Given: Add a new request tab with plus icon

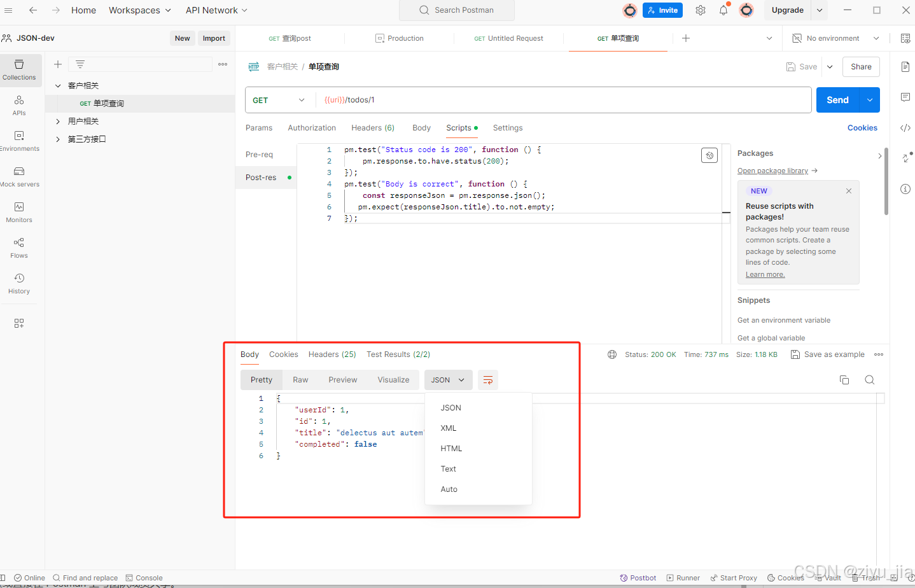Looking at the screenshot, I should coord(686,38).
